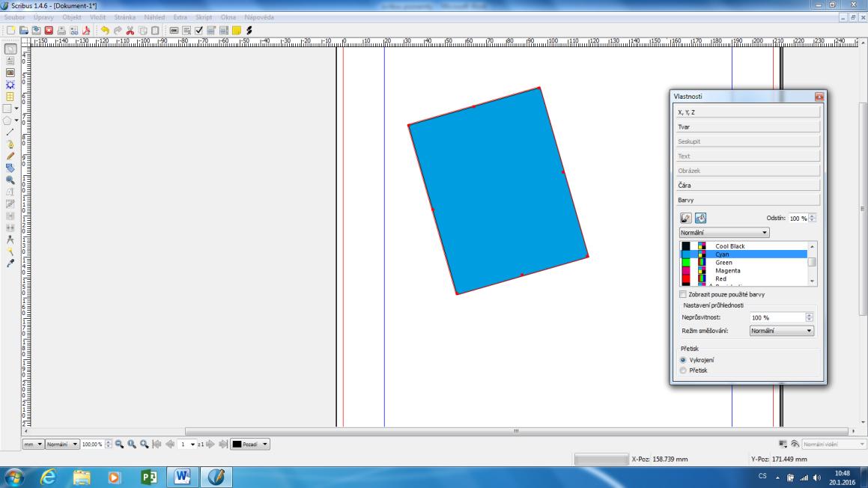
Task: Click the 'Barvy' section header
Action: pyautogui.click(x=748, y=201)
